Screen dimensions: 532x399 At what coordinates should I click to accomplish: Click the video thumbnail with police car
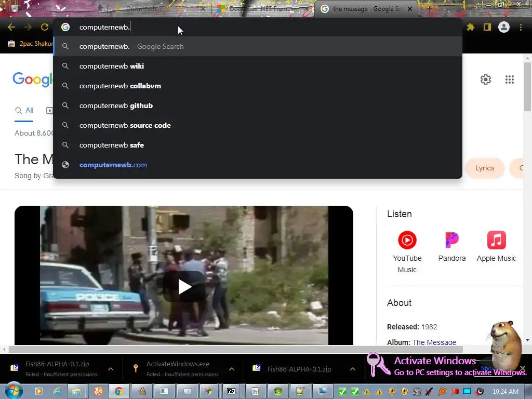[x=184, y=275]
